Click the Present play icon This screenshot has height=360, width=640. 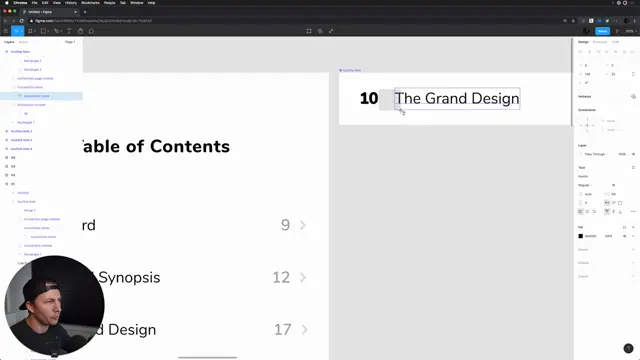tap(617, 31)
